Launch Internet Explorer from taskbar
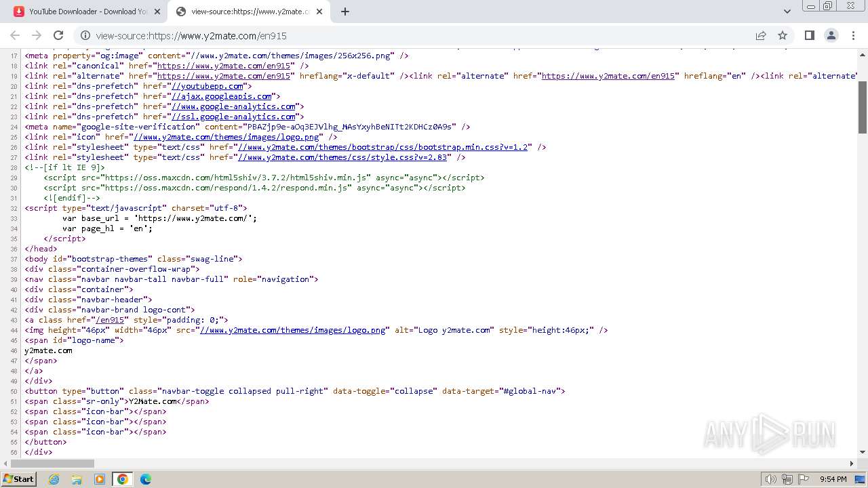This screenshot has height=488, width=868. point(54,479)
